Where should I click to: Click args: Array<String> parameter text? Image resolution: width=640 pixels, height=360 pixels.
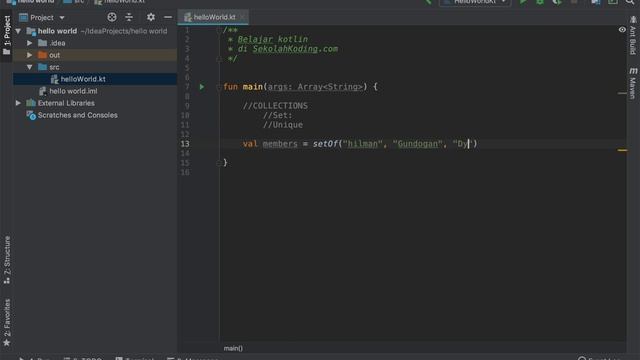[x=315, y=87]
